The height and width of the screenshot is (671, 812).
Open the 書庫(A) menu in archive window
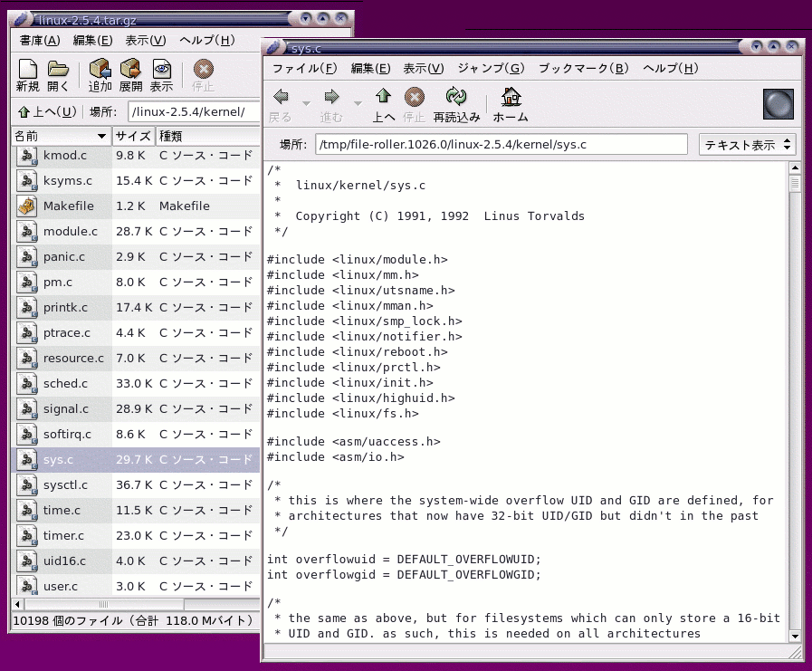point(39,40)
